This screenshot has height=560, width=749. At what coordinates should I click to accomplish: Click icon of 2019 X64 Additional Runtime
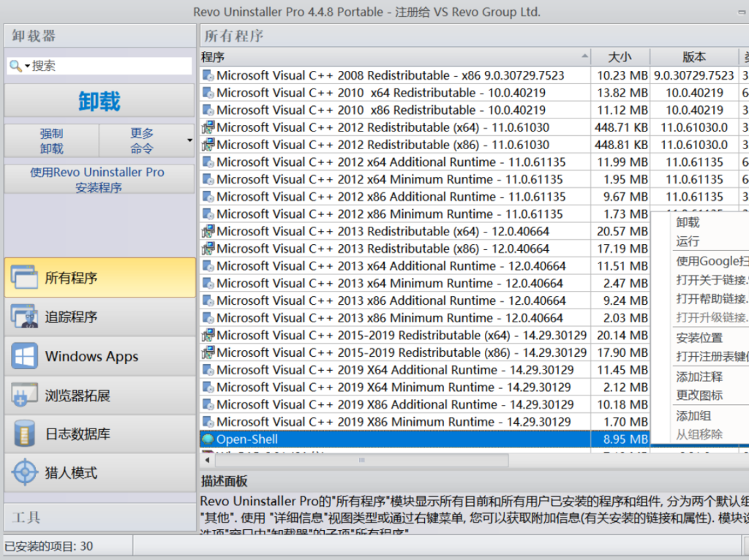[208, 369]
